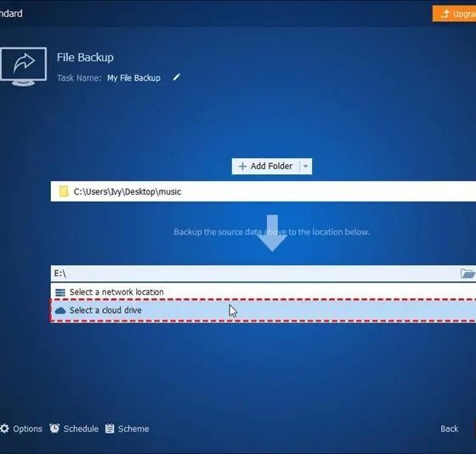Click the File Backup monitor icon
This screenshot has height=454, width=476.
(x=24, y=66)
